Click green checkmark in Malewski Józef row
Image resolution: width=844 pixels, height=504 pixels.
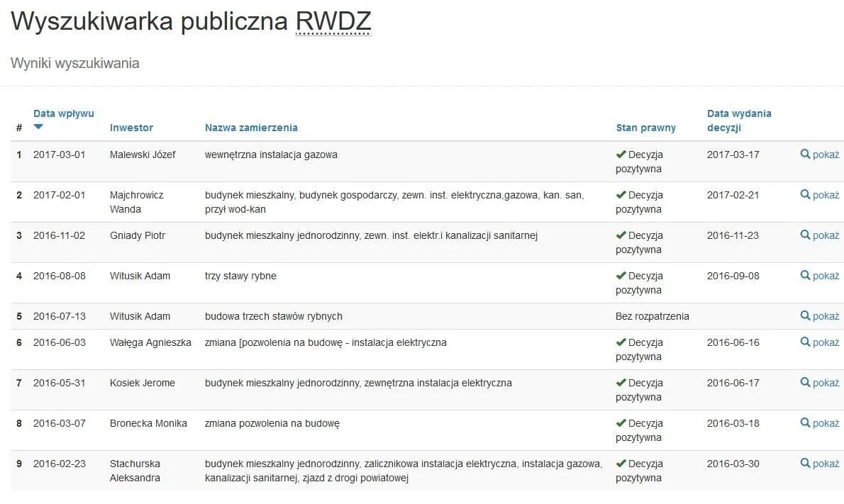point(621,154)
